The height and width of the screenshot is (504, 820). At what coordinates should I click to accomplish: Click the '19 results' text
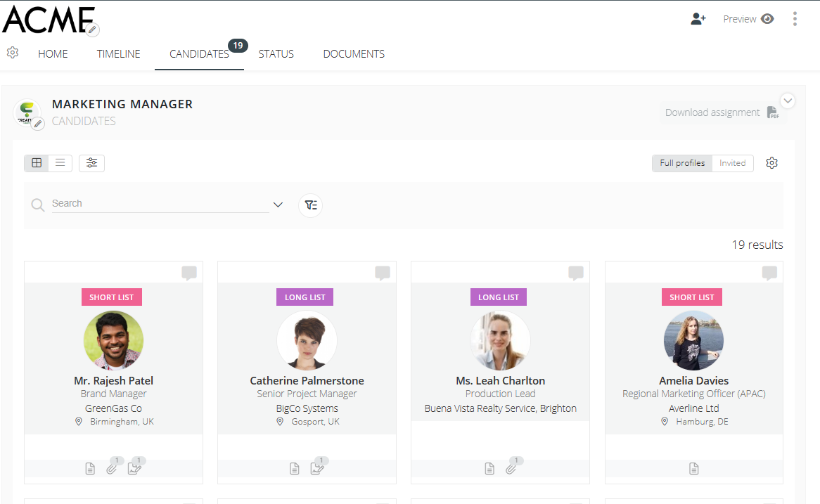[757, 245]
